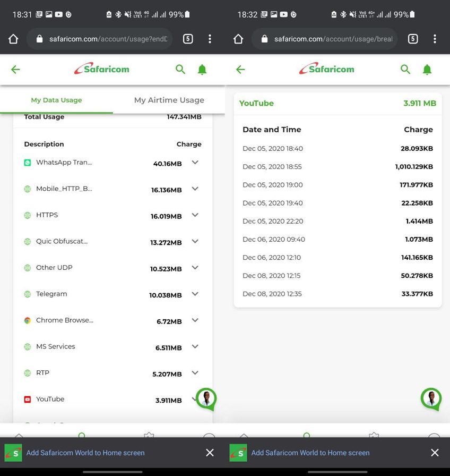Screen dimensions: 450x476
Task: Tap the safaricom.com/account/usage/breal address bar
Action: [325, 39]
